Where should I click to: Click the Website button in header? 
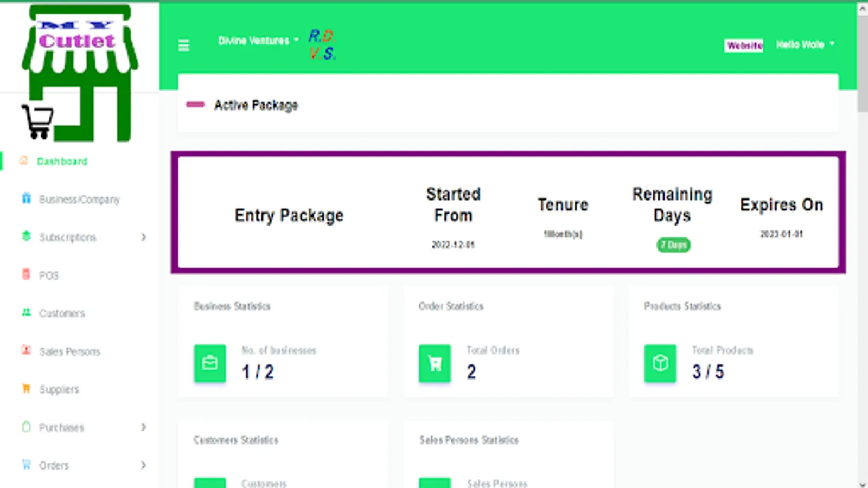(x=744, y=46)
